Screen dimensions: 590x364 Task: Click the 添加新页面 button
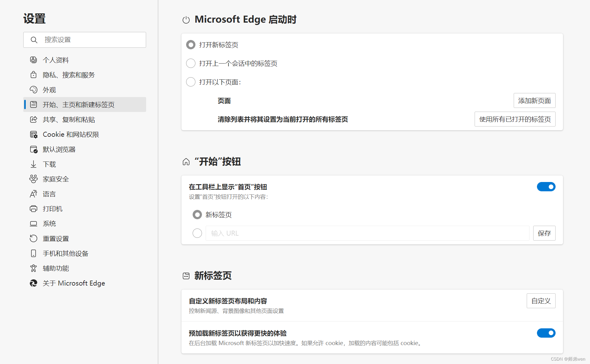[534, 100]
